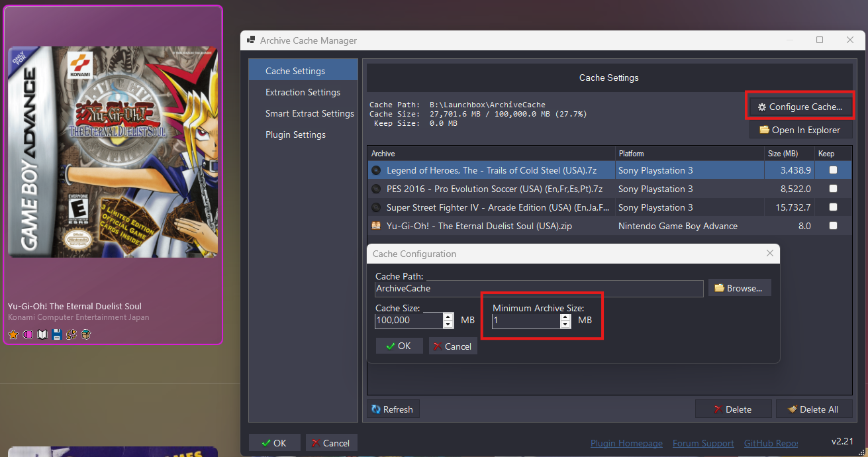
Task: Click the gear icon on Configure Cache
Action: [x=762, y=107]
